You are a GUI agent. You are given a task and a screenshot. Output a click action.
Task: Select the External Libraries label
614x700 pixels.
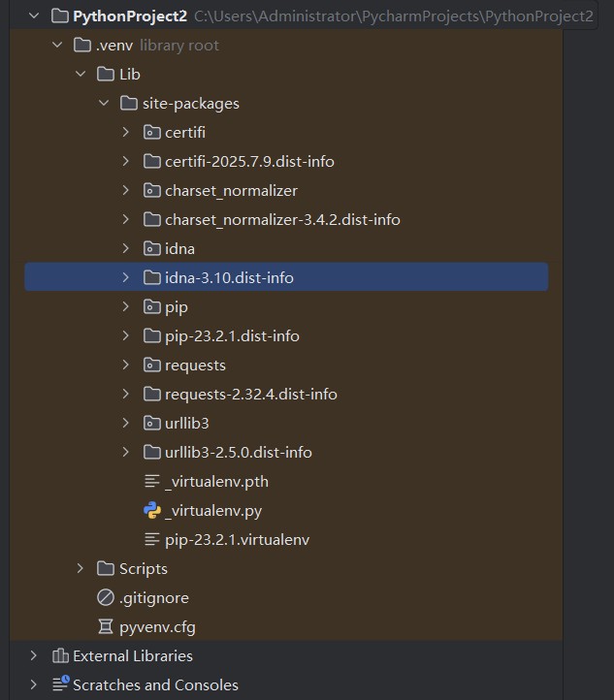click(133, 655)
